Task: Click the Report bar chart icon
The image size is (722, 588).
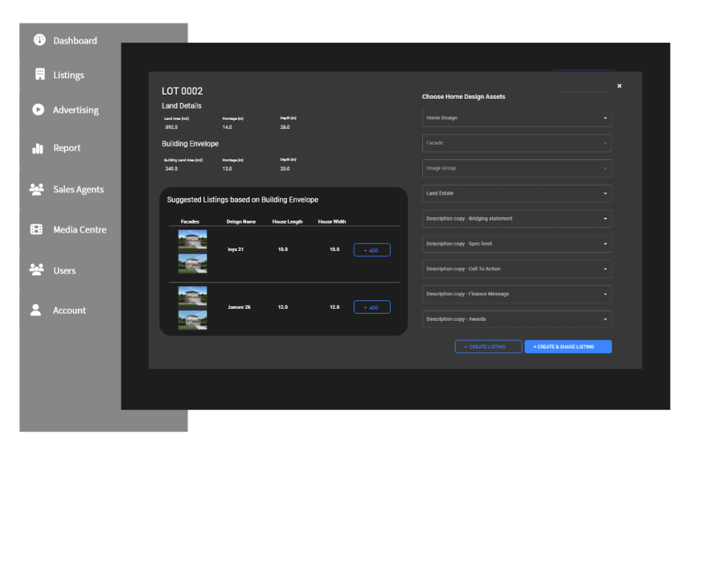Action: pos(38,148)
